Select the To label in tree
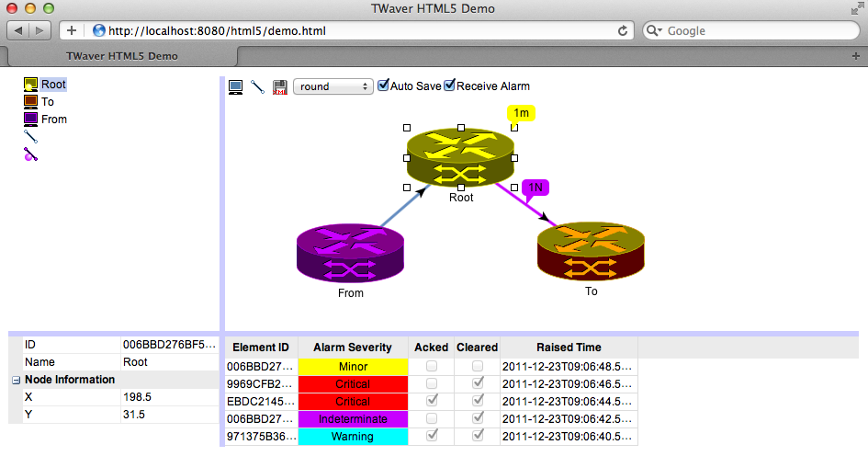The height and width of the screenshot is (456, 868). coord(48,102)
